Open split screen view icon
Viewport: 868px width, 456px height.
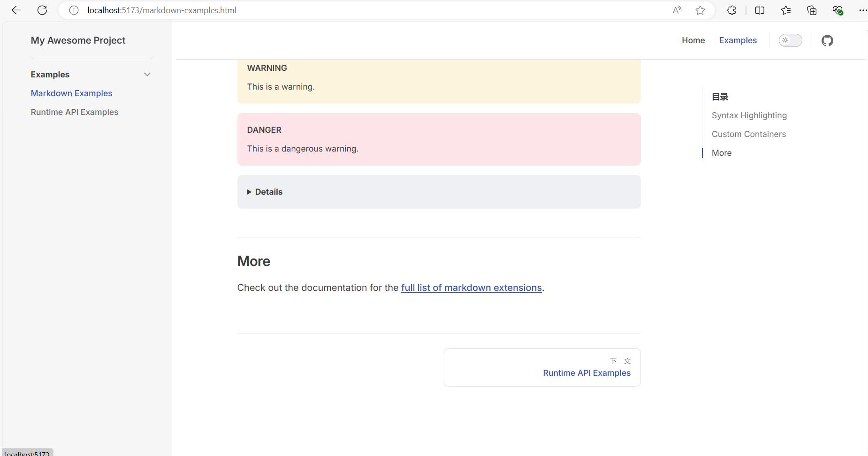[760, 10]
